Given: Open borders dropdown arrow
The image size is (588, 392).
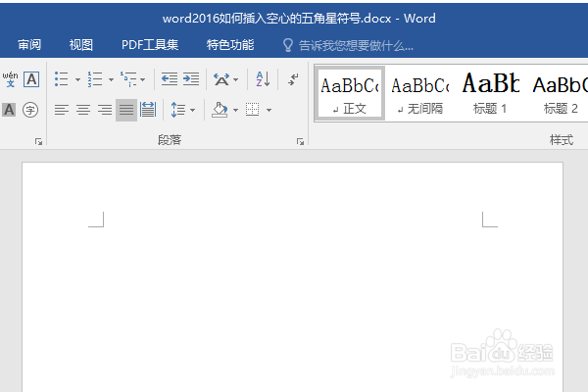Looking at the screenshot, I should click(269, 111).
